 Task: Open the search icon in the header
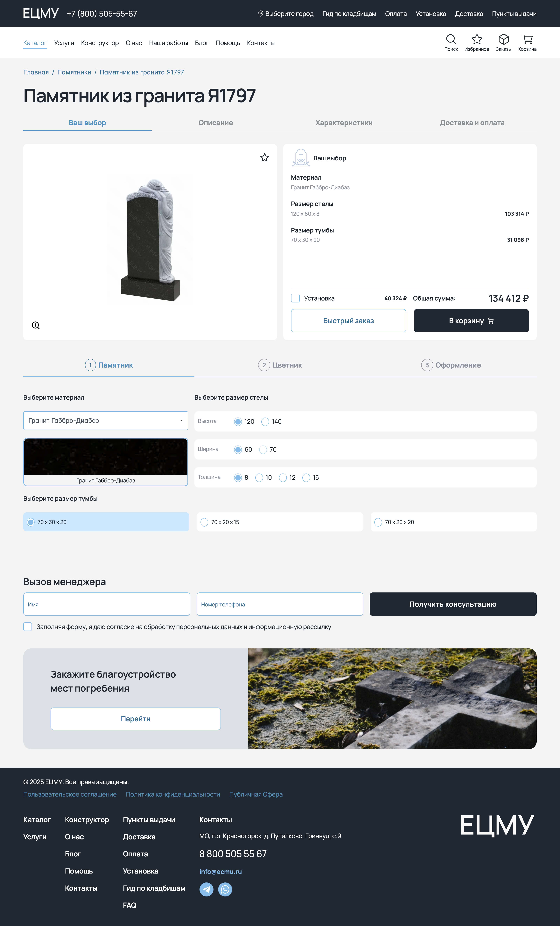[x=451, y=39]
